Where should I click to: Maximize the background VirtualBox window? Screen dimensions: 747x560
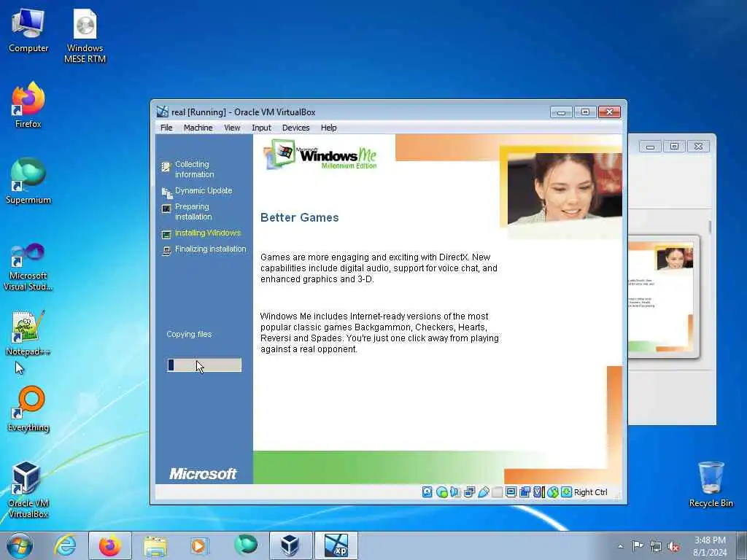point(674,147)
